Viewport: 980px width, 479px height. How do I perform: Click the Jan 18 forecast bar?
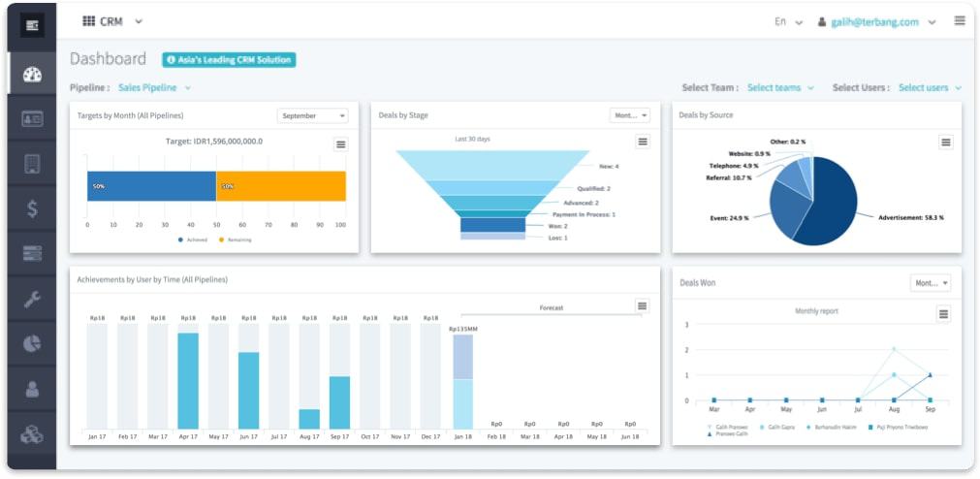tap(463, 381)
